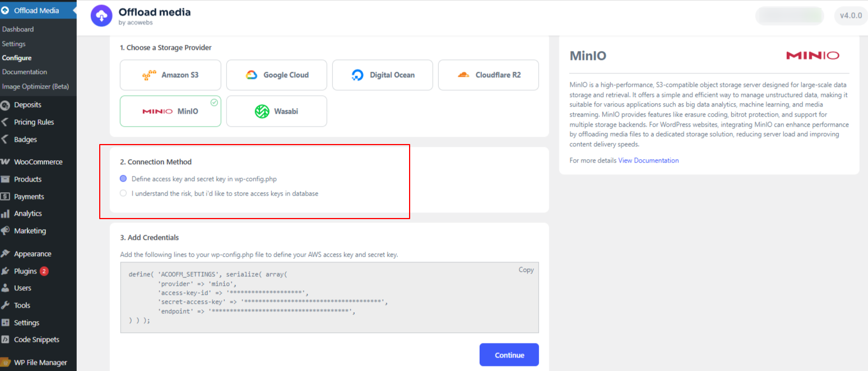Click the '2. Connection Method' heading
868x371 pixels.
(x=156, y=162)
